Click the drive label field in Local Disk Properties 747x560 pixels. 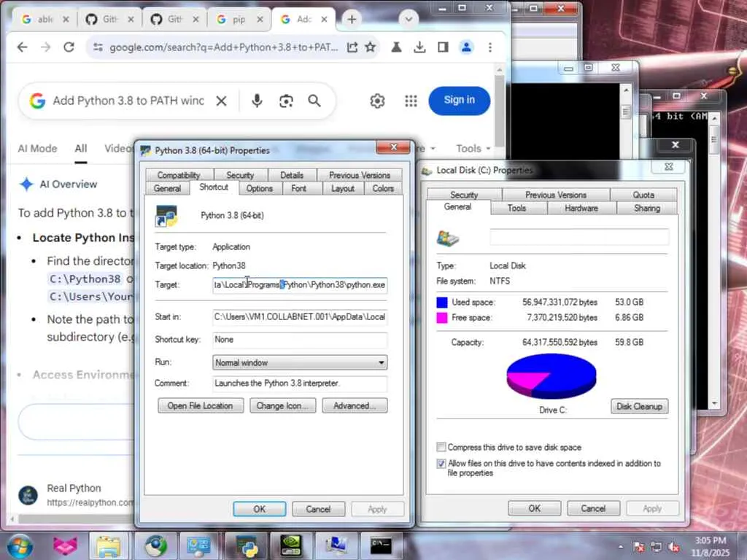click(x=579, y=237)
